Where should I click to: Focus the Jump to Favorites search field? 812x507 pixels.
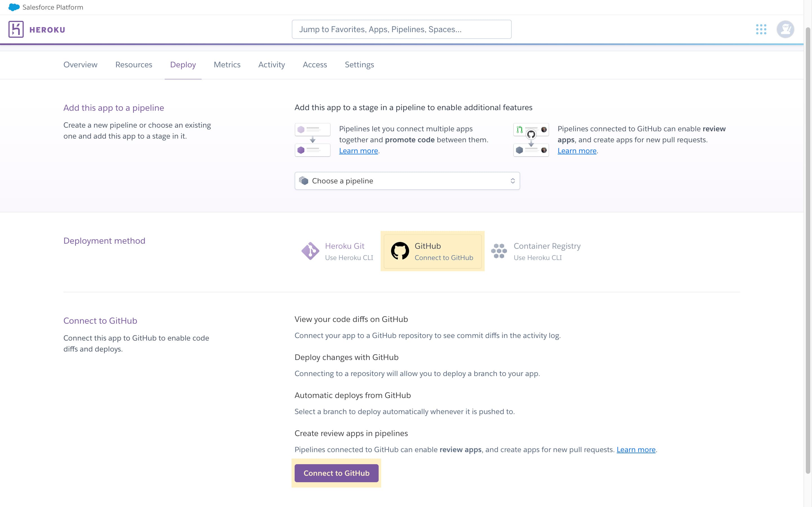coord(401,30)
